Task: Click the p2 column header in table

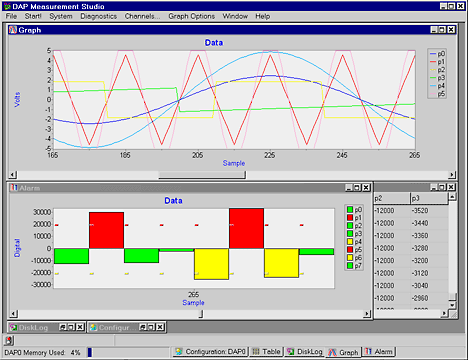Action: pos(392,198)
